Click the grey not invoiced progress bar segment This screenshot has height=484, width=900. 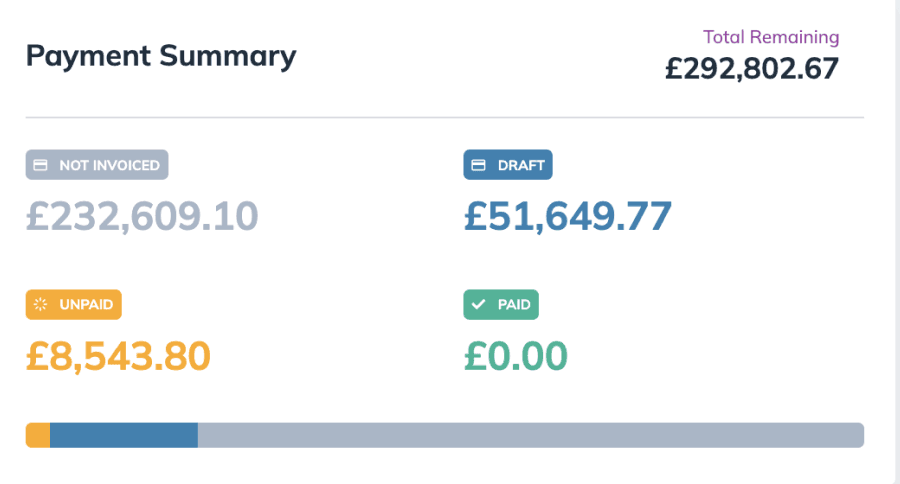pos(530,435)
